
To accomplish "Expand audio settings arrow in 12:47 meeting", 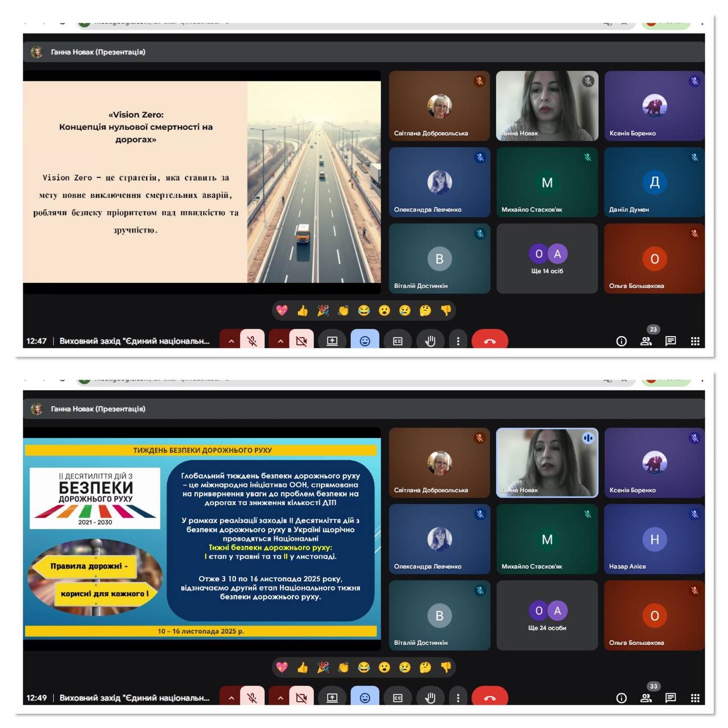I will (x=231, y=341).
